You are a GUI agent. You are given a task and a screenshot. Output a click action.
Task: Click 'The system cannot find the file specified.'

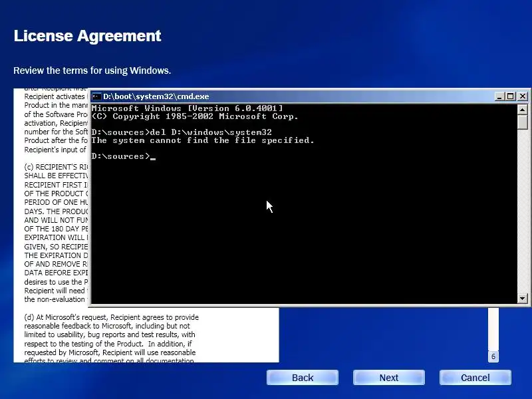pyautogui.click(x=203, y=140)
